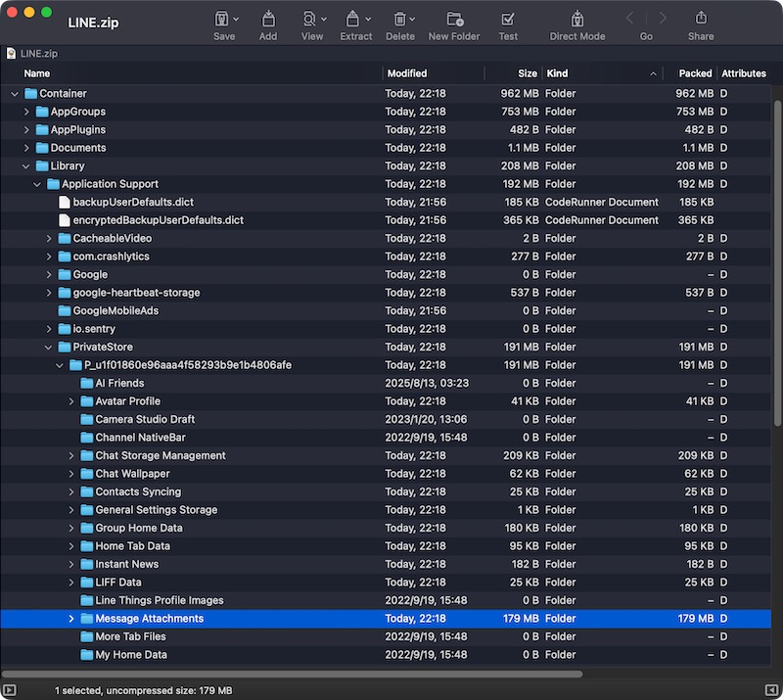The width and height of the screenshot is (783, 700).
Task: Sort by the Packed column header
Action: click(x=695, y=73)
